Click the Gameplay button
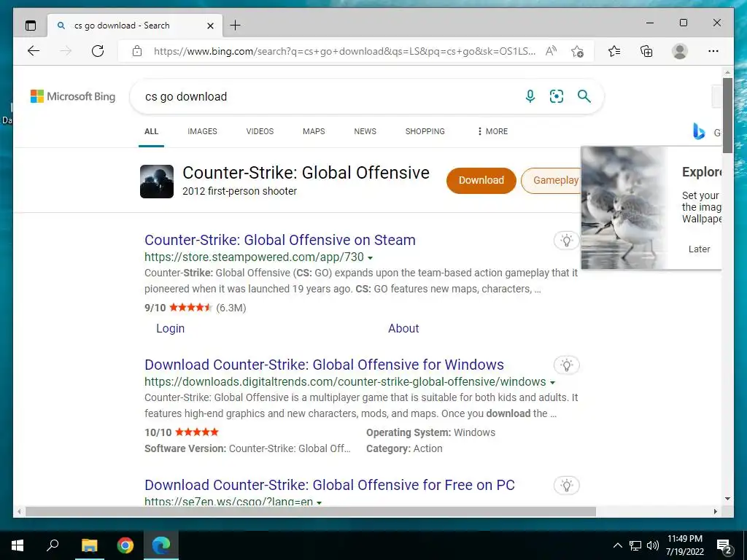The image size is (747, 560). pyautogui.click(x=553, y=181)
